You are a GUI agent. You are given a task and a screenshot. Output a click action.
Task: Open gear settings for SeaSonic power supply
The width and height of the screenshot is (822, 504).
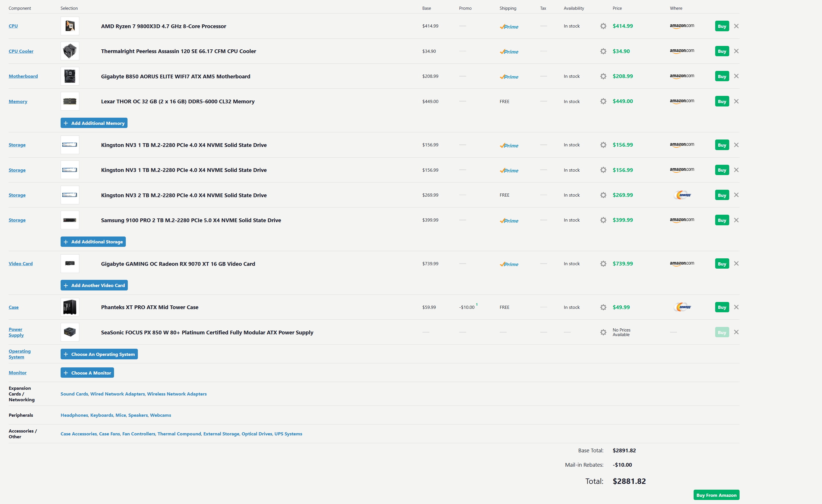tap(603, 332)
